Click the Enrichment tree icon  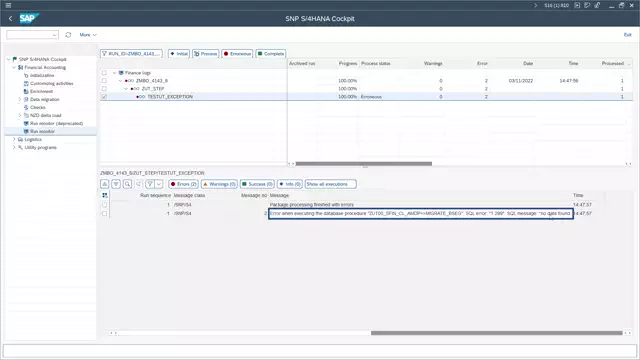point(26,91)
